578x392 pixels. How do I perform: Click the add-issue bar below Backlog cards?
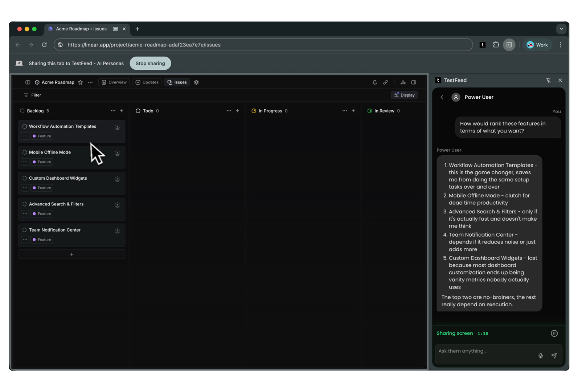point(72,254)
